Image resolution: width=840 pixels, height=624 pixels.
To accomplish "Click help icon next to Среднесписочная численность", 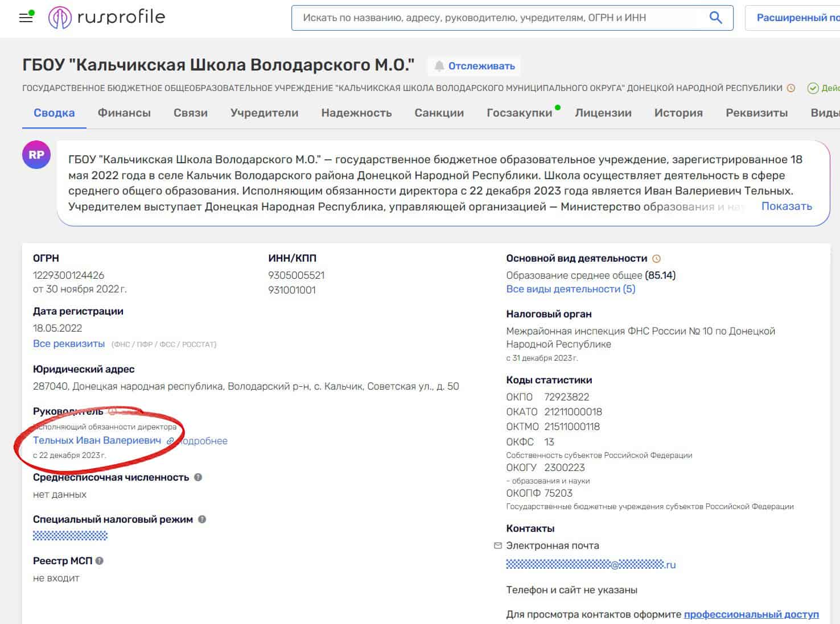I will pyautogui.click(x=198, y=477).
